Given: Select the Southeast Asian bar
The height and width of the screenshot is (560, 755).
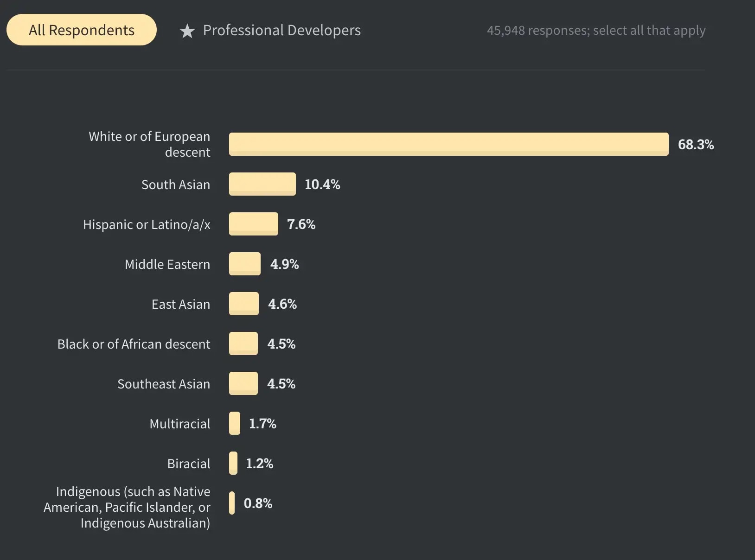Looking at the screenshot, I should click(243, 383).
